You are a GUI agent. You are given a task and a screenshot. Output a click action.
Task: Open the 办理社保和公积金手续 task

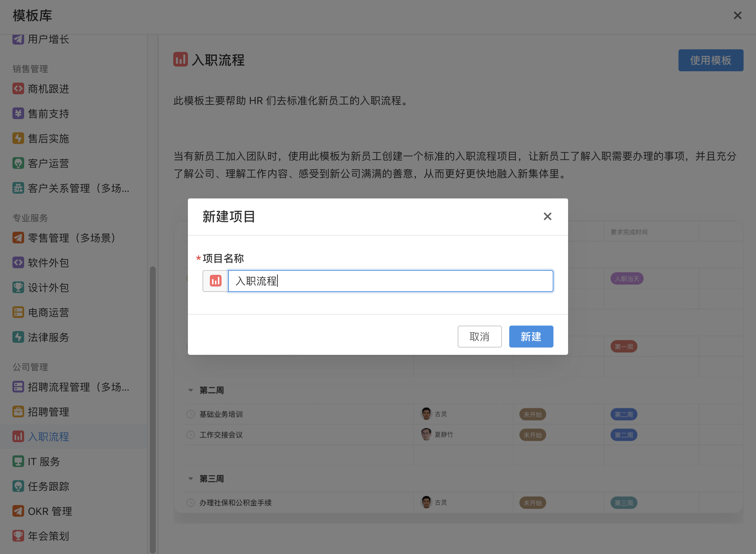point(235,502)
